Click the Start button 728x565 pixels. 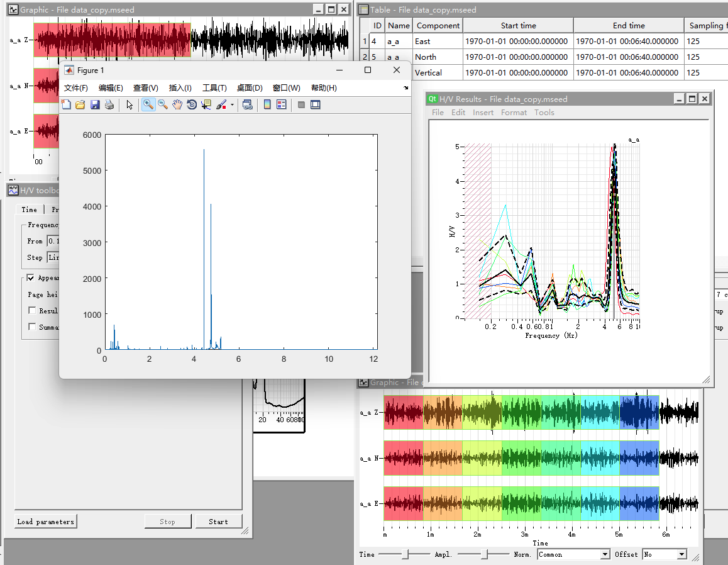(x=218, y=522)
